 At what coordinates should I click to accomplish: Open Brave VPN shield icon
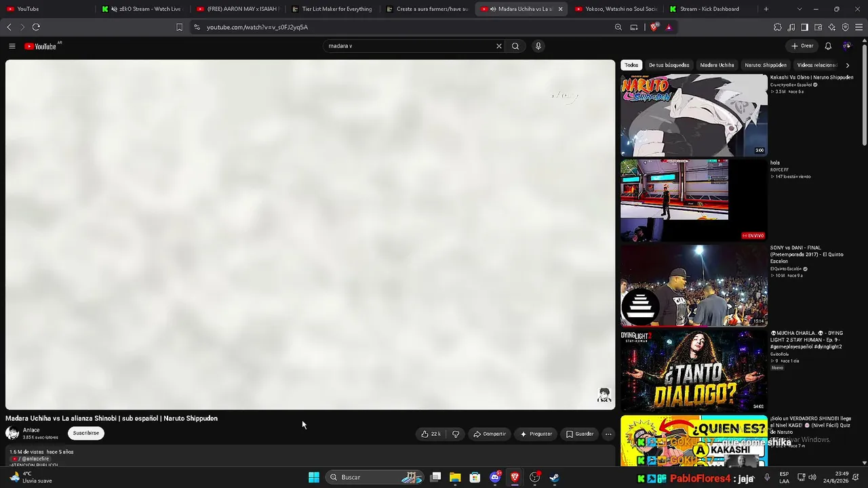pos(846,27)
